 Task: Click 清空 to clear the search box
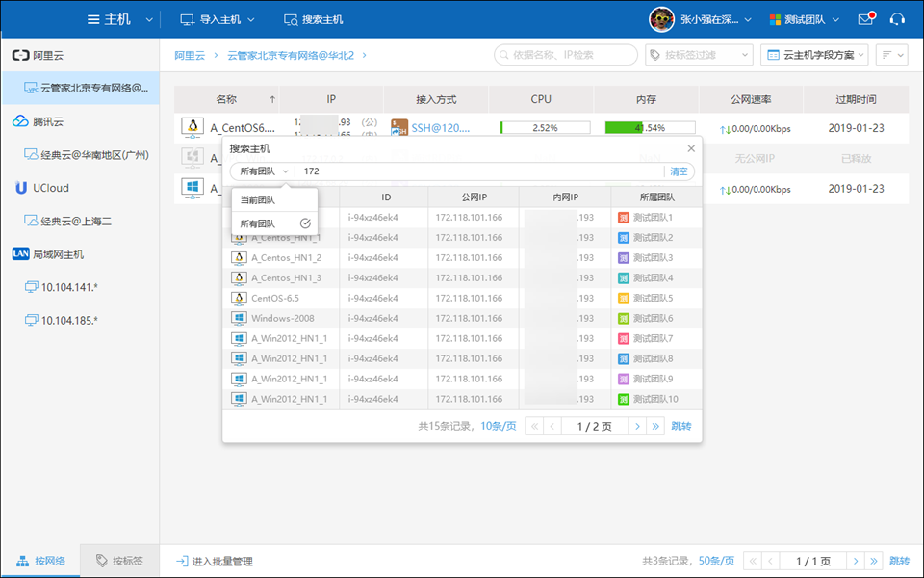click(680, 170)
